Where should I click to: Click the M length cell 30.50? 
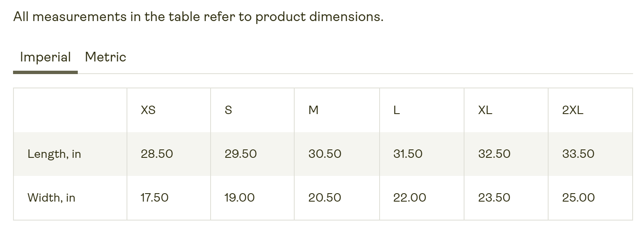coord(325,154)
